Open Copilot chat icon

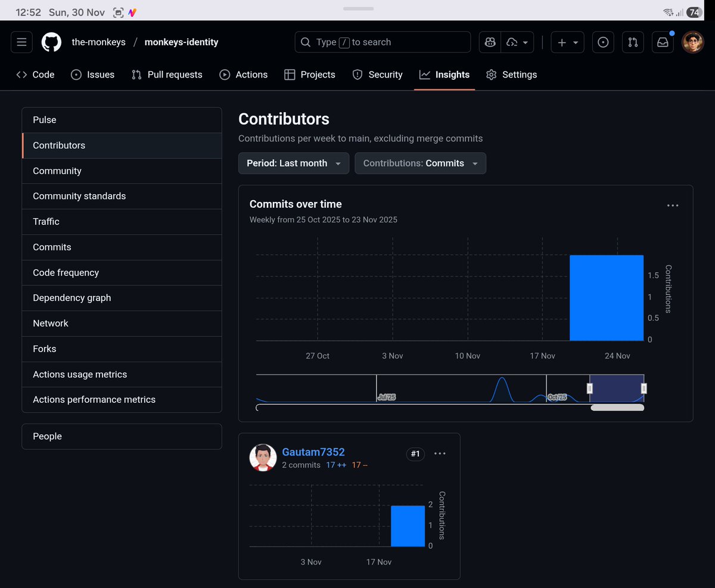490,42
